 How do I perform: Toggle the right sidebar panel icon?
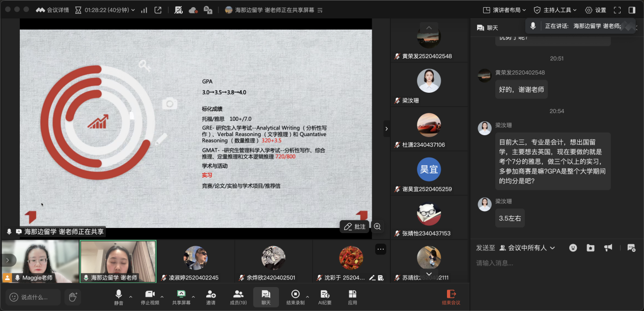point(632,10)
